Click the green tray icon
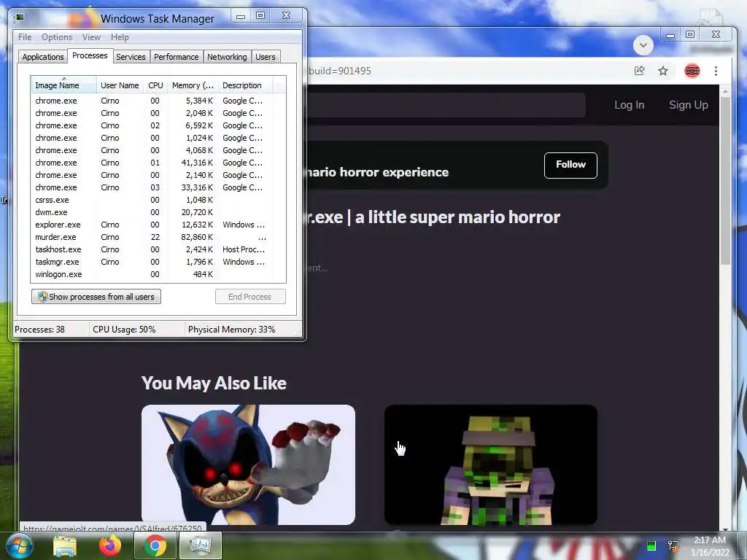This screenshot has width=747, height=560. [651, 545]
